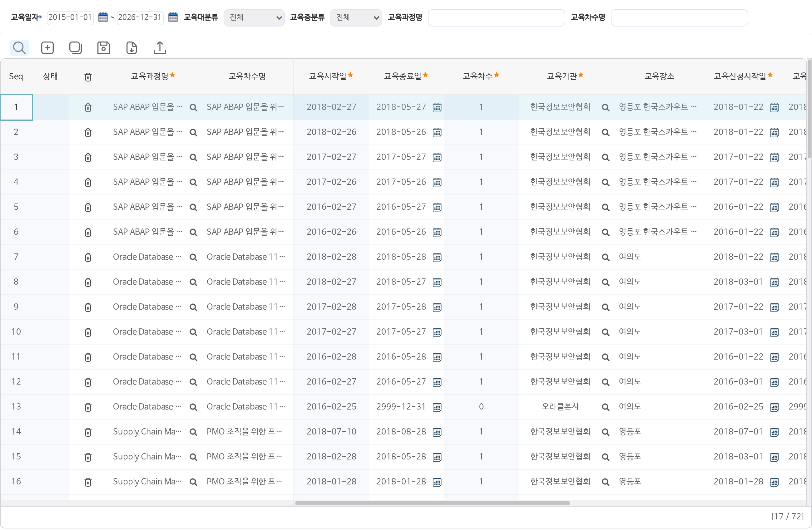Delete row 13 with trash icon

(88, 407)
